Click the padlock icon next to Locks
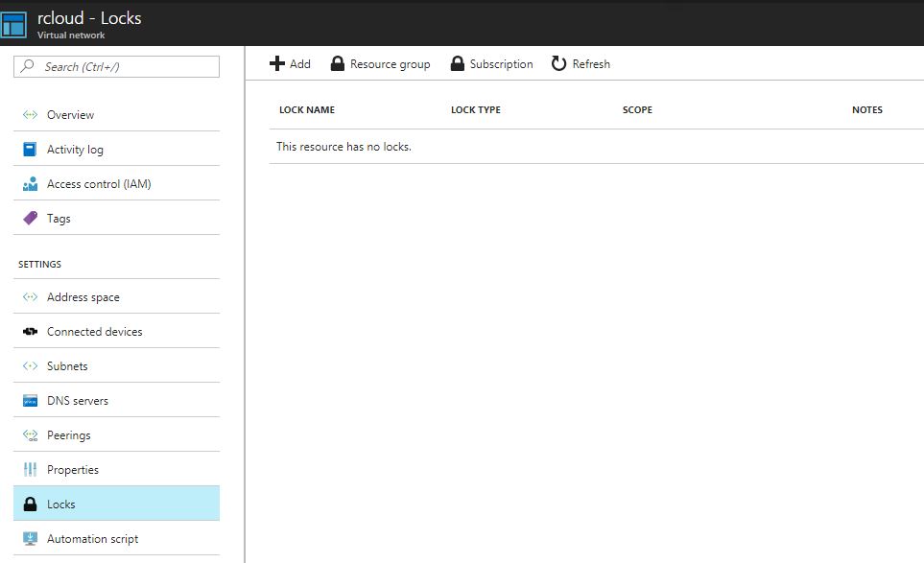The width and height of the screenshot is (924, 563). click(30, 504)
